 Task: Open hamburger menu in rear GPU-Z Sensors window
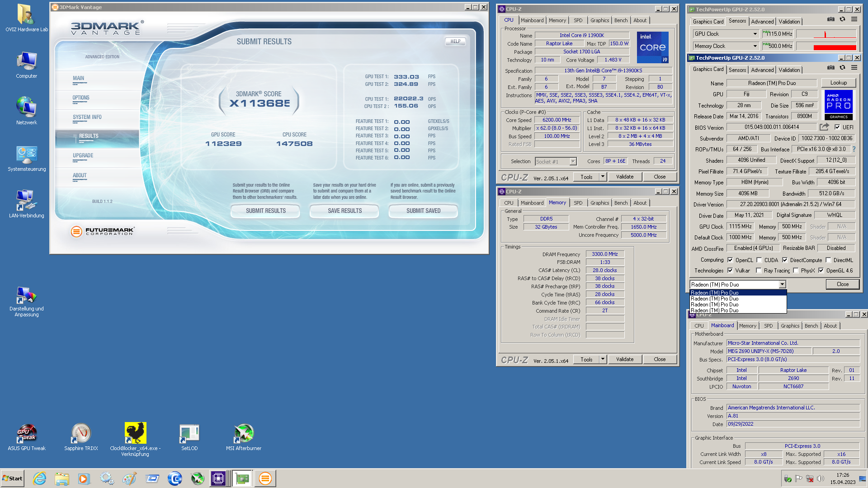pos(854,19)
